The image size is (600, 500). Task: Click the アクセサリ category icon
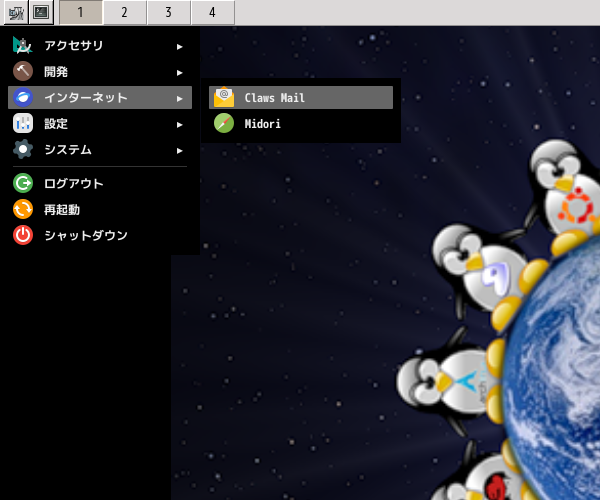[x=23, y=45]
